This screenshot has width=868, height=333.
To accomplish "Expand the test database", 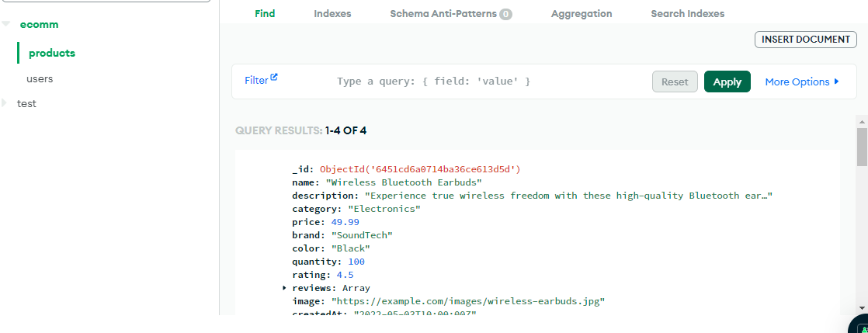I will [5, 103].
